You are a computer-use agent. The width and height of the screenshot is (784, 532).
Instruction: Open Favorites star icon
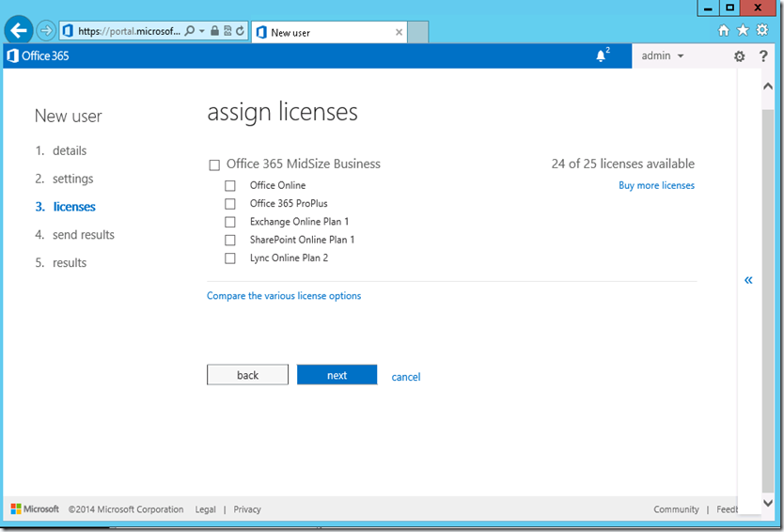point(743,30)
